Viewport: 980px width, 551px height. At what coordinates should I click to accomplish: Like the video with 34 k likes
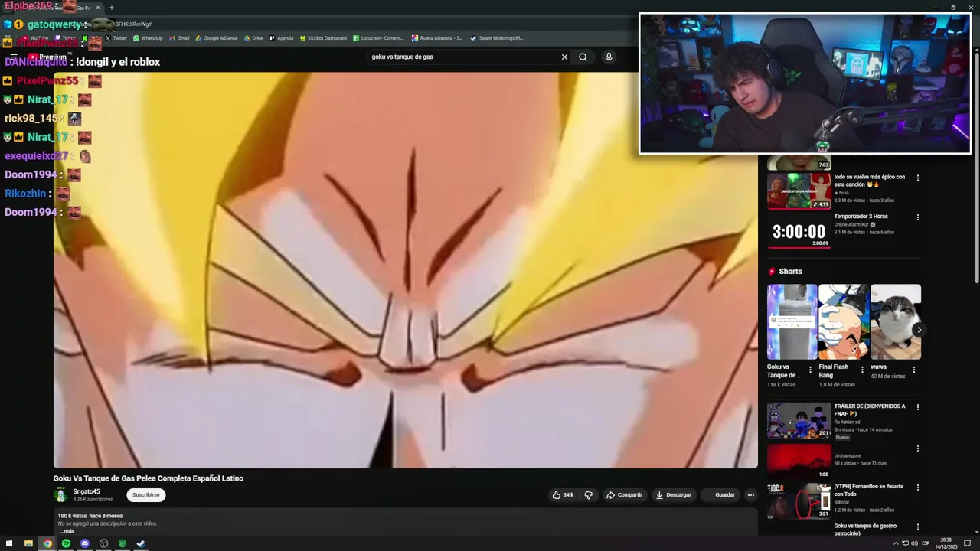point(563,495)
